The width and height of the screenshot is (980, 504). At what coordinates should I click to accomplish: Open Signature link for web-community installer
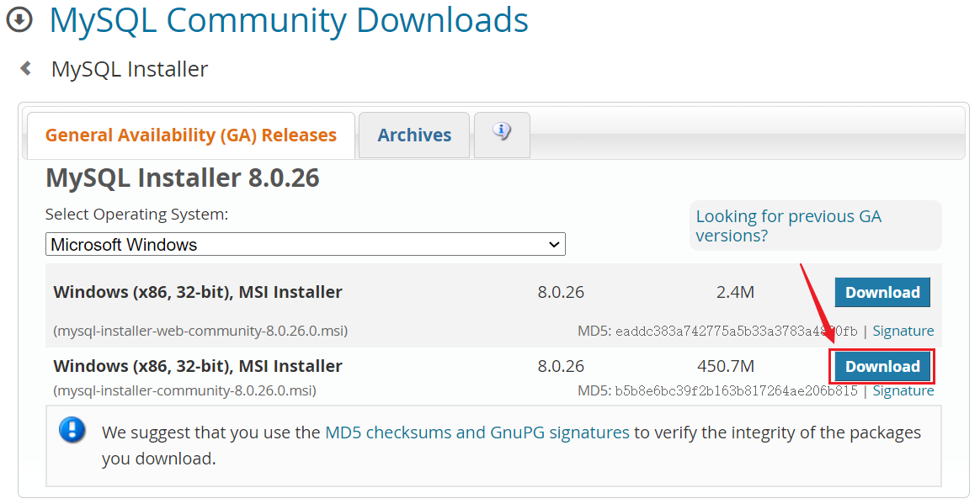click(903, 331)
